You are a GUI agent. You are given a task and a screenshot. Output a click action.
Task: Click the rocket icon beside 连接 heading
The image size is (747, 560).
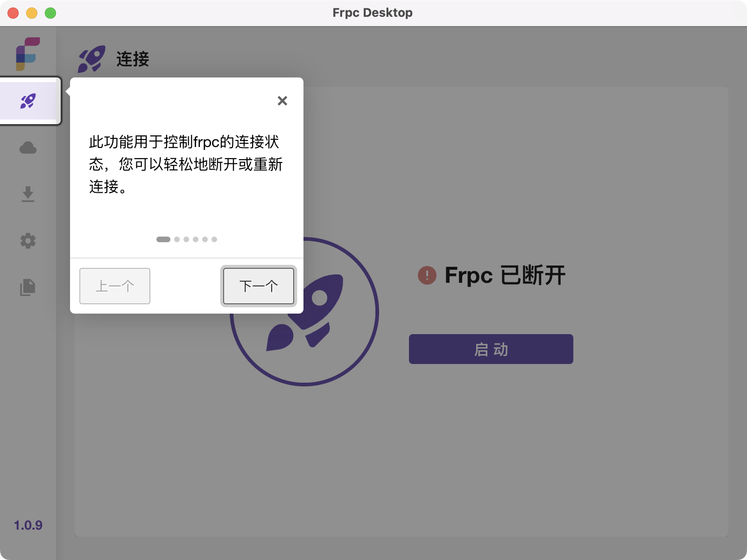tap(92, 59)
